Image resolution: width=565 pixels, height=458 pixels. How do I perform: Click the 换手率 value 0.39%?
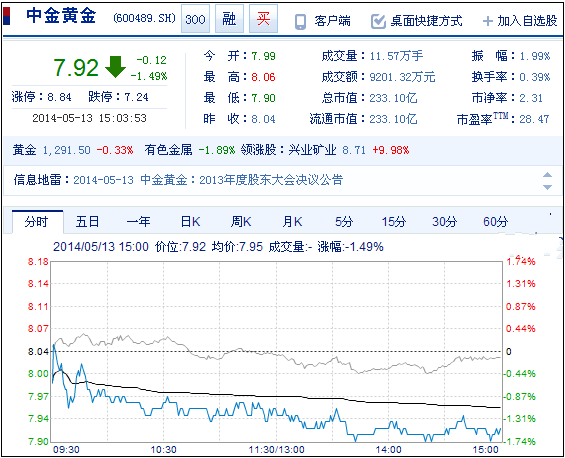tap(535, 77)
